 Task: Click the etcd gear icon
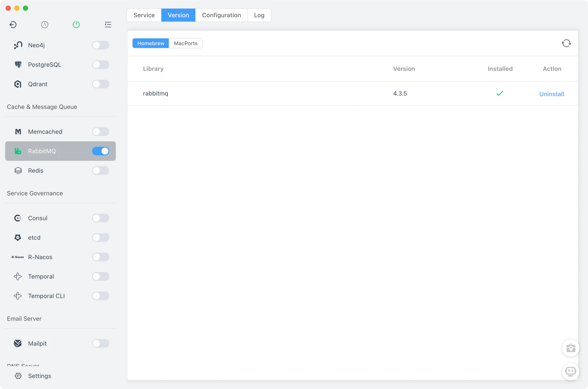(18, 238)
